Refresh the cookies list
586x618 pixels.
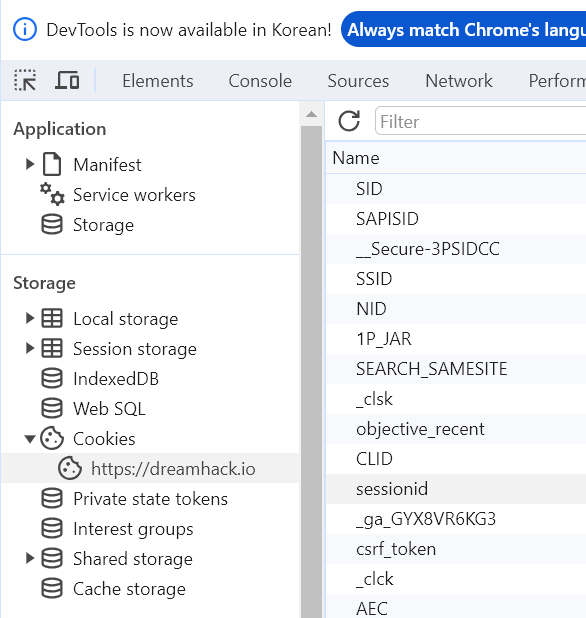pyautogui.click(x=349, y=121)
